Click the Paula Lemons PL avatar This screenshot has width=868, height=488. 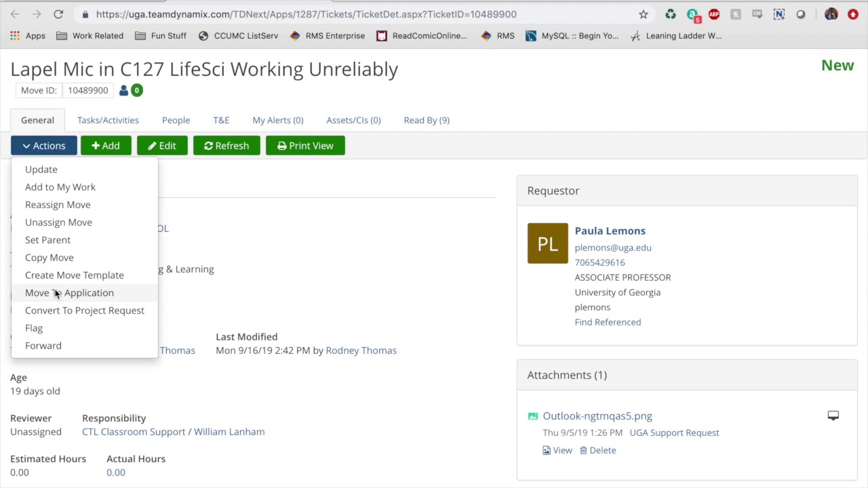[x=547, y=243]
